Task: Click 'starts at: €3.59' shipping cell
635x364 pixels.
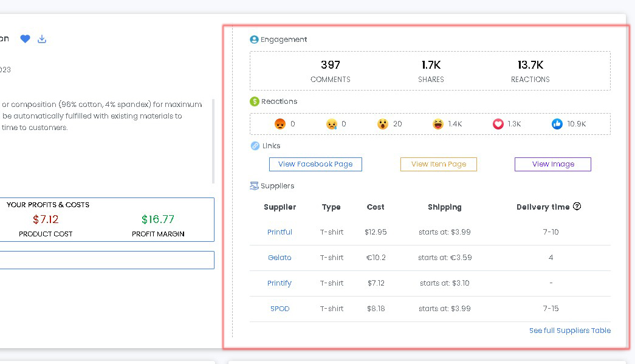Action: coord(445,258)
